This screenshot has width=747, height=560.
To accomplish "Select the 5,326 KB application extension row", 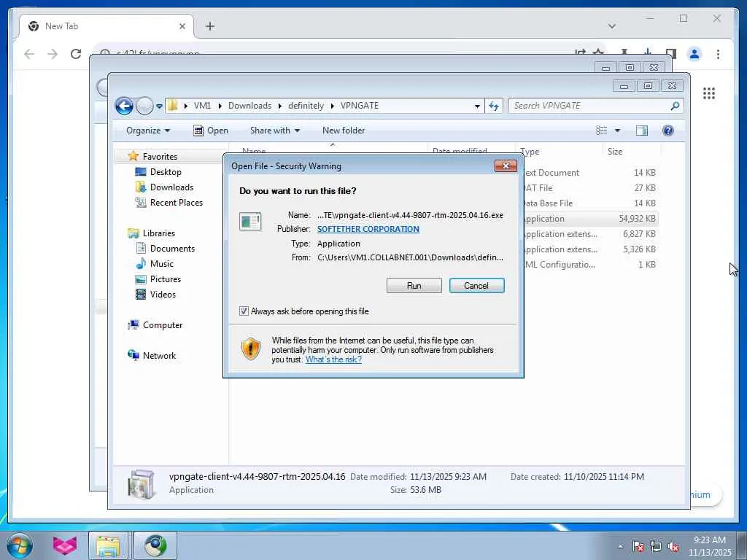I will pyautogui.click(x=591, y=249).
